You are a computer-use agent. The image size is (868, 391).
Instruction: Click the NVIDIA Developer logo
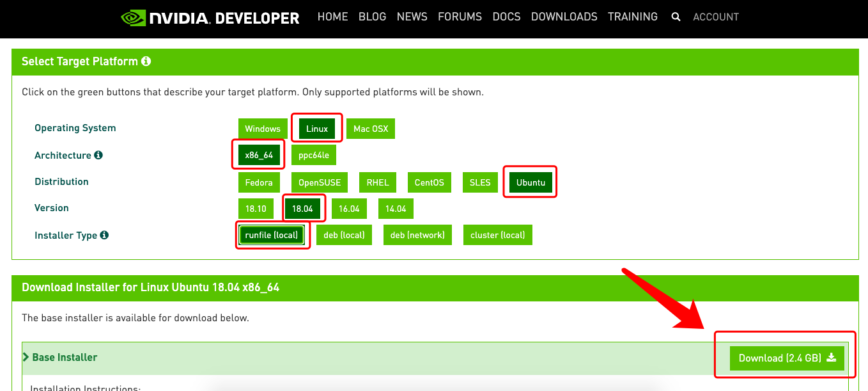[x=210, y=17]
